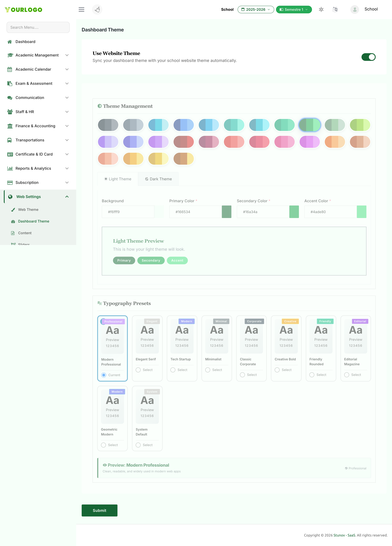Click the Academic Calendar icon
This screenshot has width=392, height=546.
(x=10, y=69)
